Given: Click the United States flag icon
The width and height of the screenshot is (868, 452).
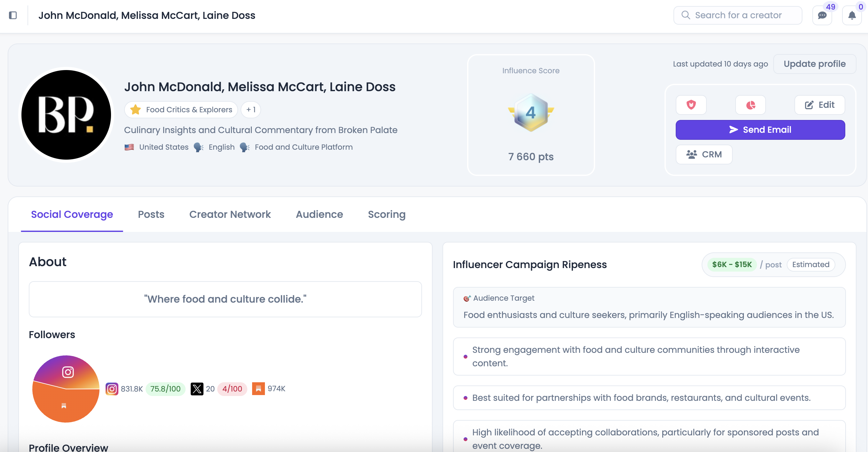Looking at the screenshot, I should tap(129, 147).
